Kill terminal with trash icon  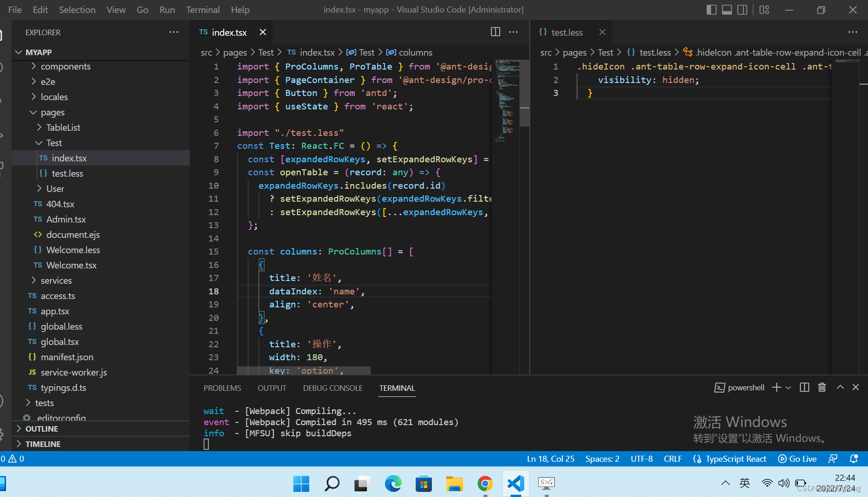[822, 388]
